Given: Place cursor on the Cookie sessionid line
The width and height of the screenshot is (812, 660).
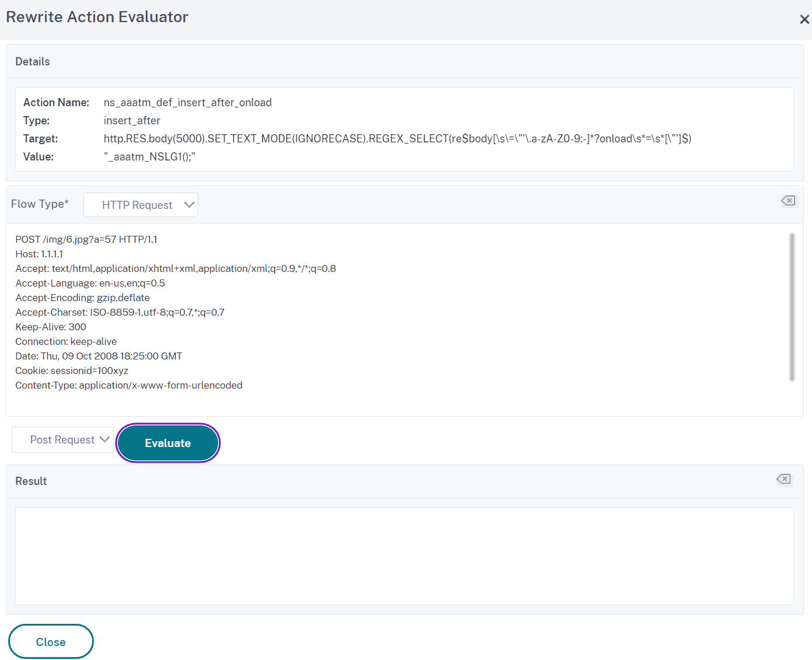Looking at the screenshot, I should click(72, 371).
